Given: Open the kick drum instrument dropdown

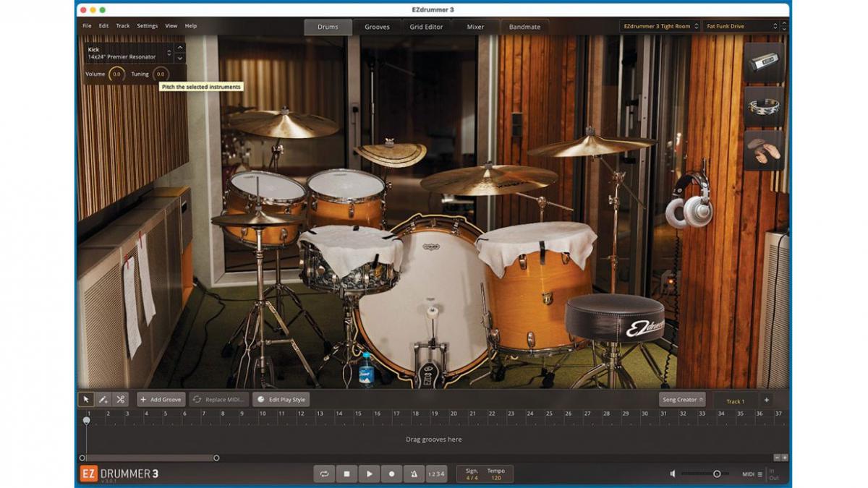Looking at the screenshot, I should [129, 53].
